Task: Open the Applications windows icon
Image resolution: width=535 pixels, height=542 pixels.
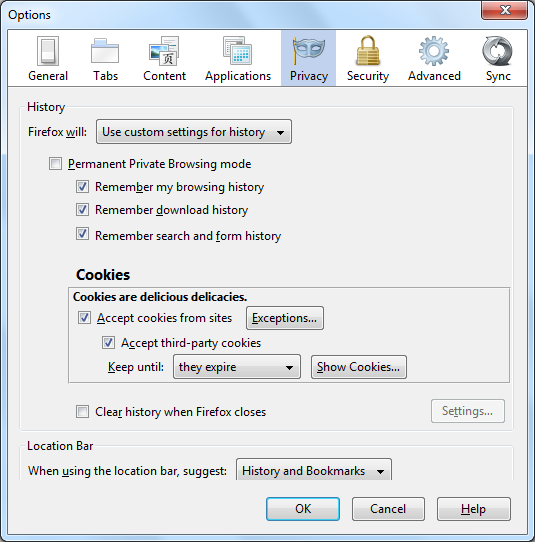Action: coord(237,50)
